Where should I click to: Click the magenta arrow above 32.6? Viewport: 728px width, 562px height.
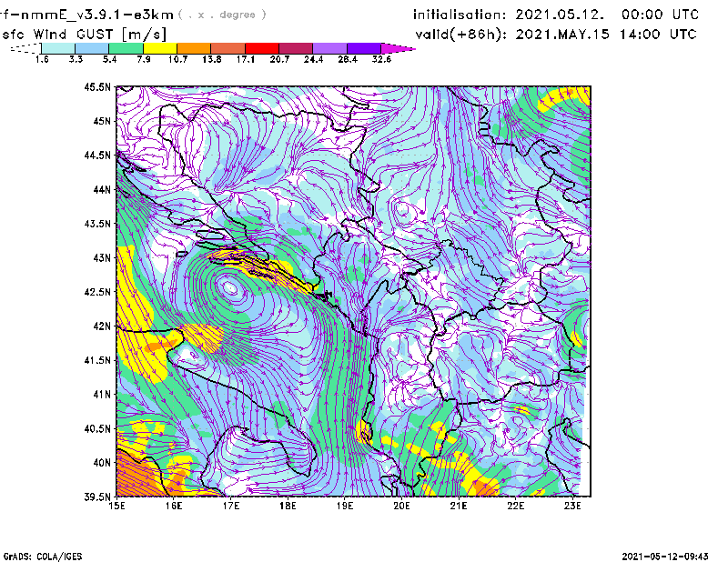397,48
